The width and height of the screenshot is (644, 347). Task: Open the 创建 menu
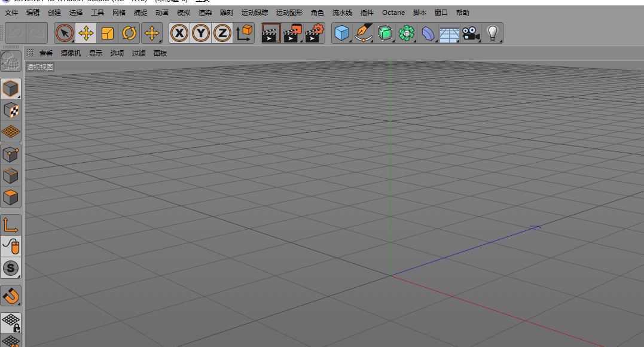54,13
